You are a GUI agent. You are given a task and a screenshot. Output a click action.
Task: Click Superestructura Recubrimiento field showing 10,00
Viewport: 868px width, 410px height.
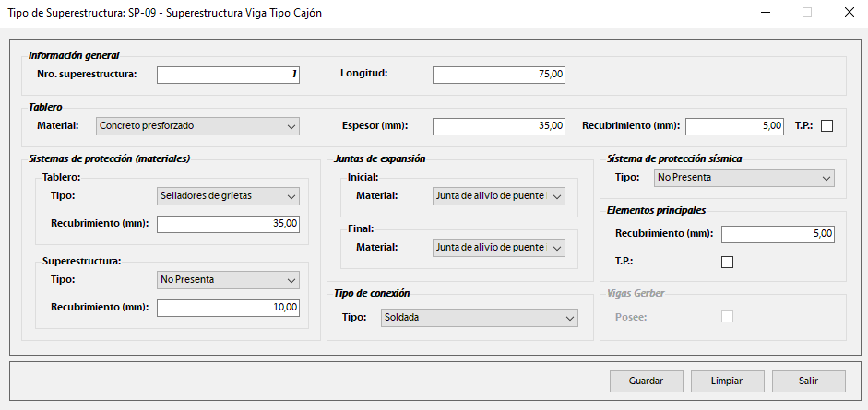coord(229,308)
